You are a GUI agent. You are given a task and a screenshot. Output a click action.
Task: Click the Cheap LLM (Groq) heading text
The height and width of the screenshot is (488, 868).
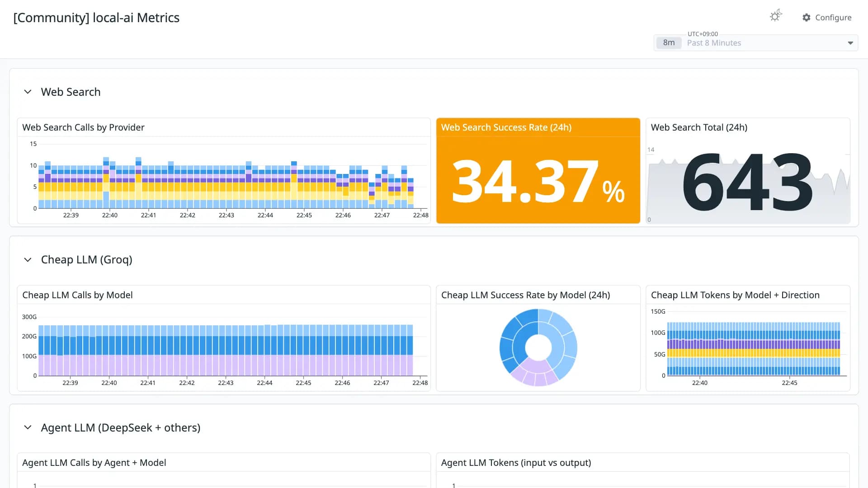[86, 260]
